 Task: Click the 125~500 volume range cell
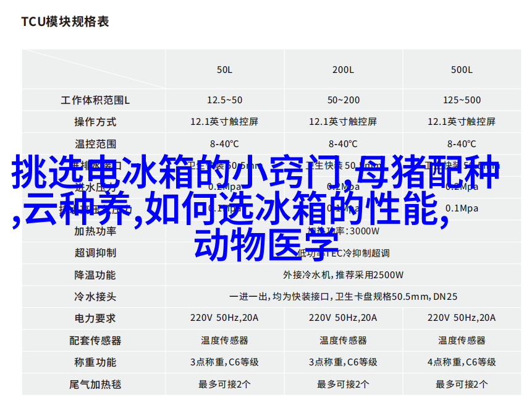[x=462, y=100]
